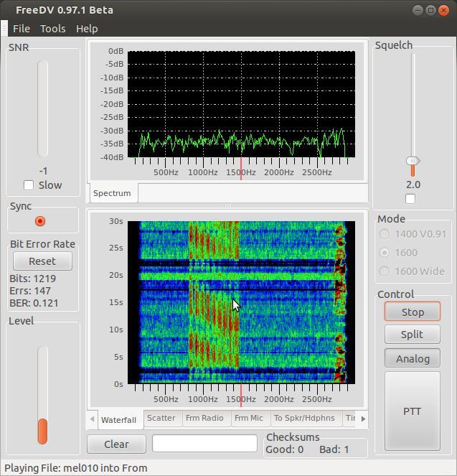Image resolution: width=457 pixels, height=476 pixels.
Task: Click the Errs: 147 readout
Action: (x=30, y=291)
